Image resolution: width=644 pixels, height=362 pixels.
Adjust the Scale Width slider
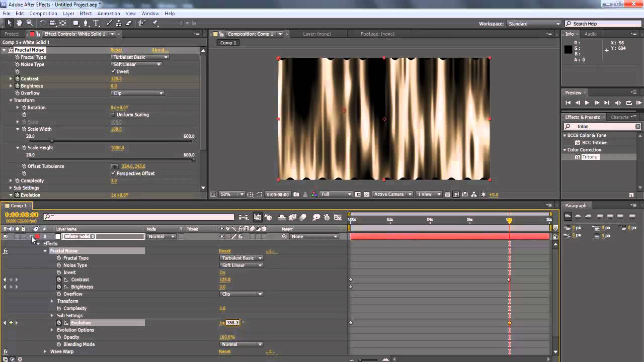tap(52, 141)
